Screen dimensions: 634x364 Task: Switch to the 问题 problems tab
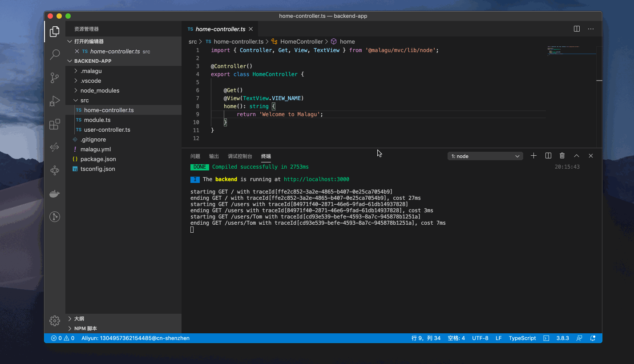[195, 156]
